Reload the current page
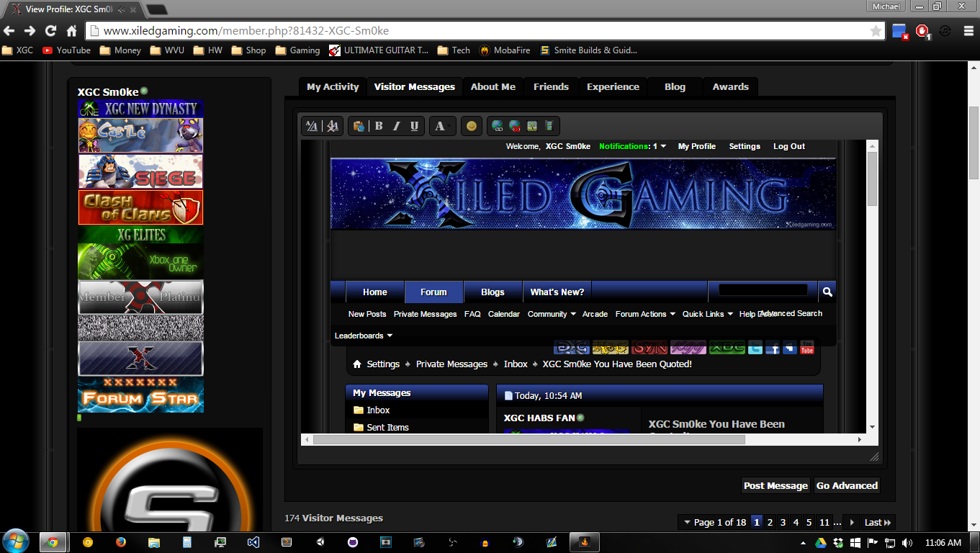This screenshot has width=980, height=553. click(x=50, y=31)
